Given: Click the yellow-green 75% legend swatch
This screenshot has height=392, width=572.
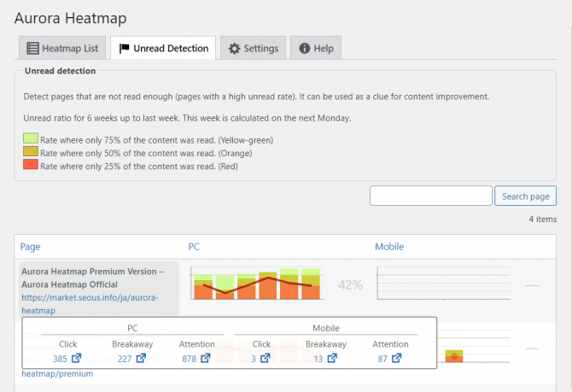Looking at the screenshot, I should [31, 138].
